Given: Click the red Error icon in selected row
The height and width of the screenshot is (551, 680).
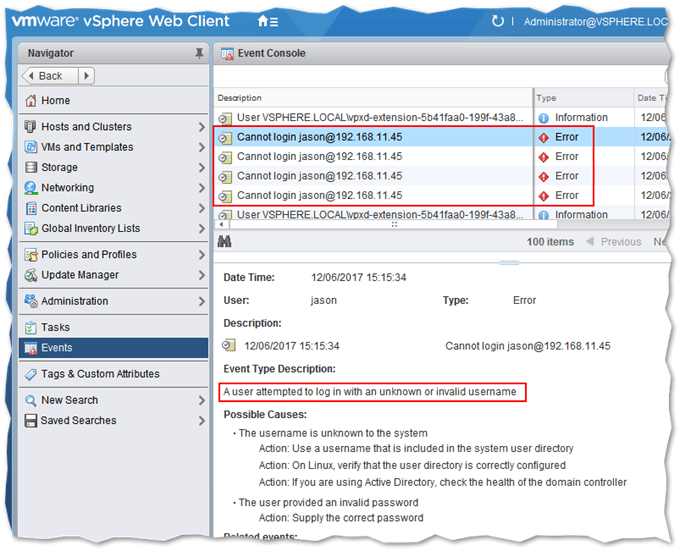Looking at the screenshot, I should [x=544, y=137].
